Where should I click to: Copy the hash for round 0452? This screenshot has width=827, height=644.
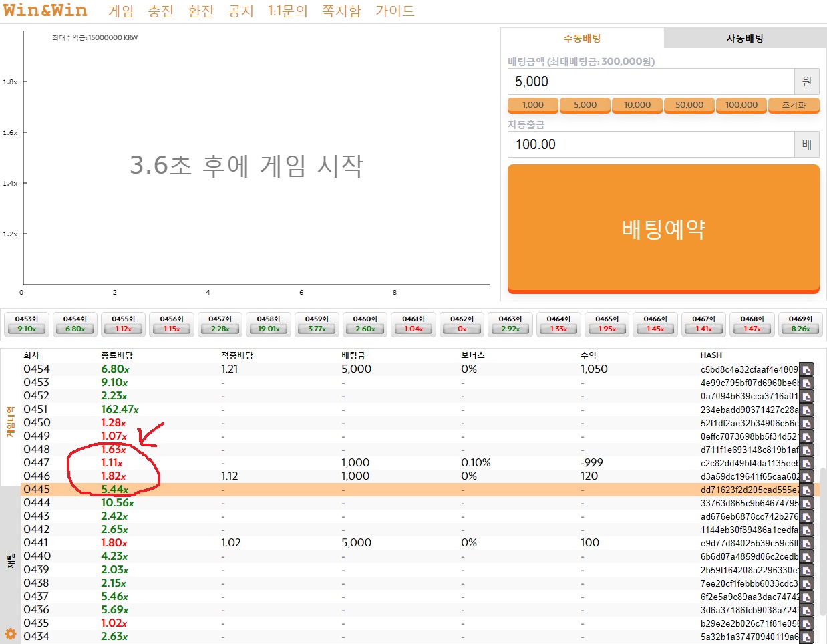806,397
